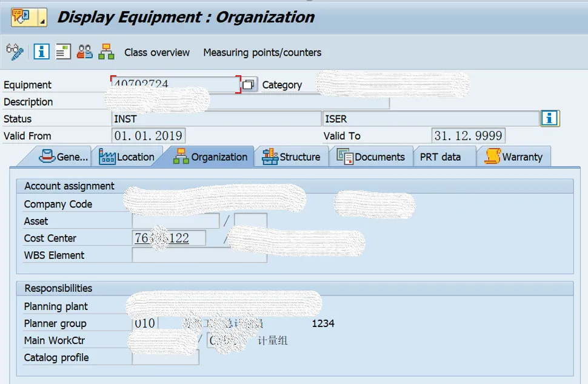Click the Company Code label
Viewport: 588px width, 384px height.
58,204
